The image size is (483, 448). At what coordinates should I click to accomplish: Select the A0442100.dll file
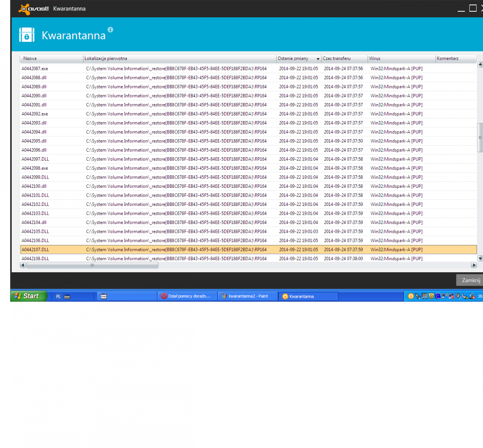point(248,186)
